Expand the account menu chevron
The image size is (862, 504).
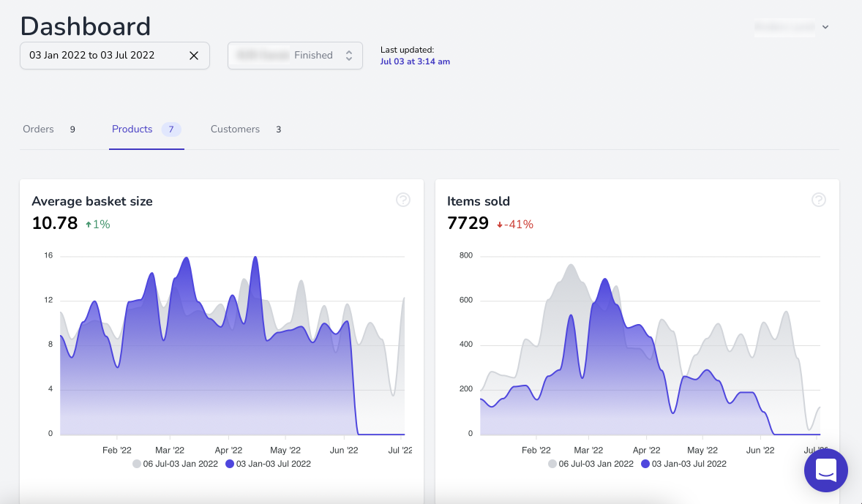pos(825,27)
